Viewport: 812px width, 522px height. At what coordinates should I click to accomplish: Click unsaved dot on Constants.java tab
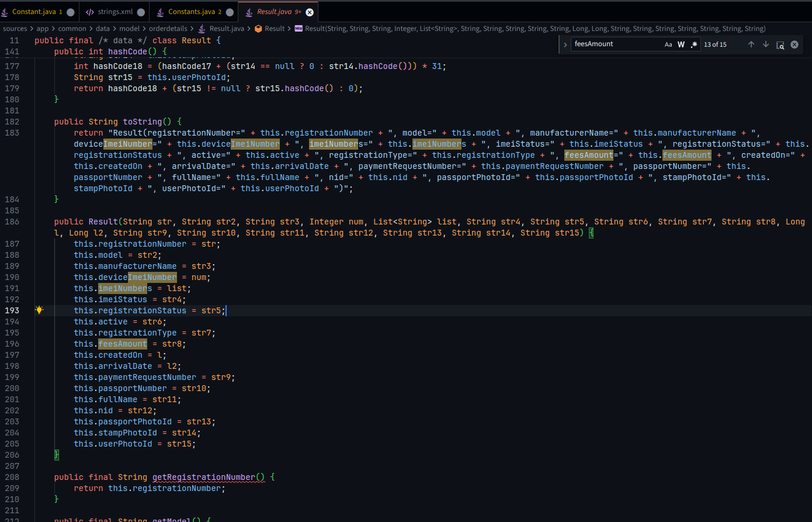(230, 12)
